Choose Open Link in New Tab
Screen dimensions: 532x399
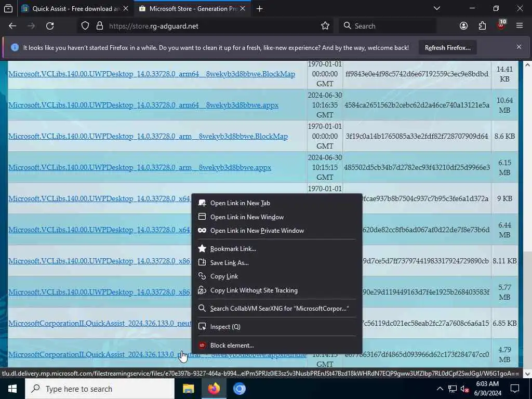click(277, 203)
